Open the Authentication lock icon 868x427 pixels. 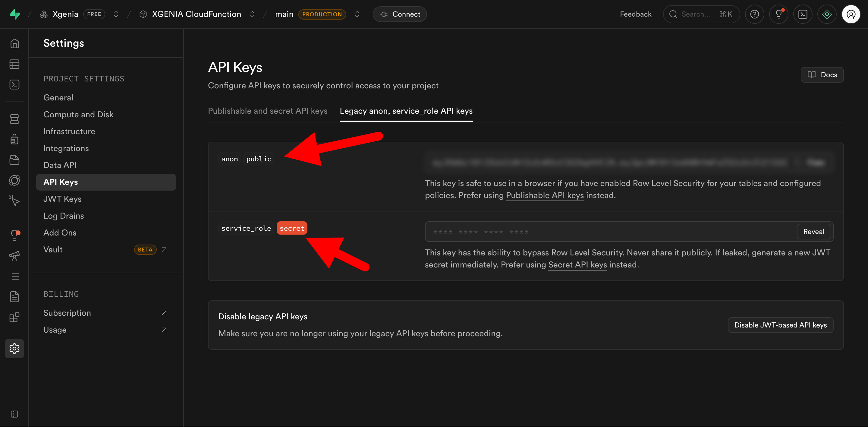click(x=14, y=139)
